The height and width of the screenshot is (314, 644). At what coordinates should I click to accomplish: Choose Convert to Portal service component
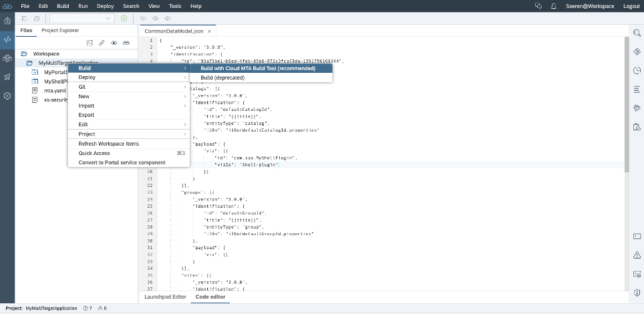(128, 163)
